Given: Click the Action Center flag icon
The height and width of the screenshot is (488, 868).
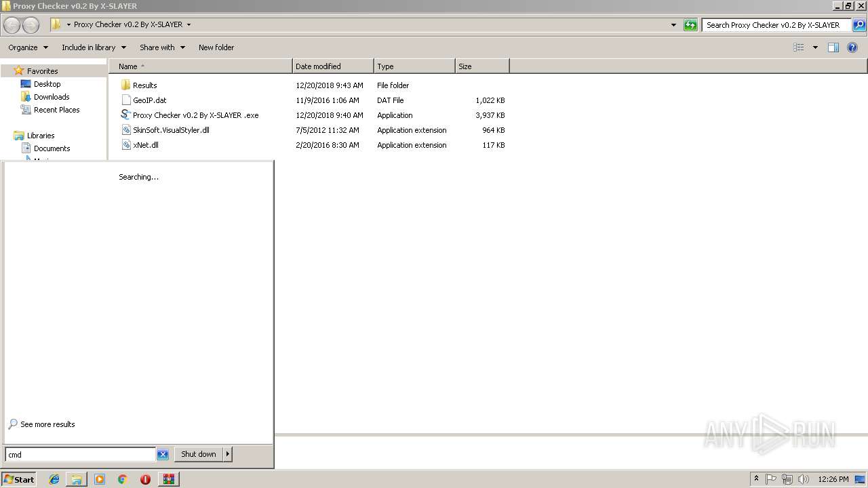Looking at the screenshot, I should 771,479.
